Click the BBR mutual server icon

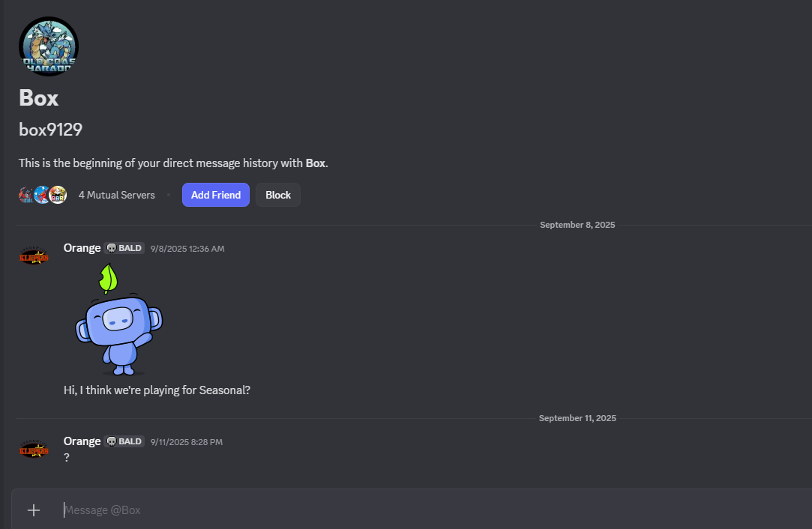[58, 196]
